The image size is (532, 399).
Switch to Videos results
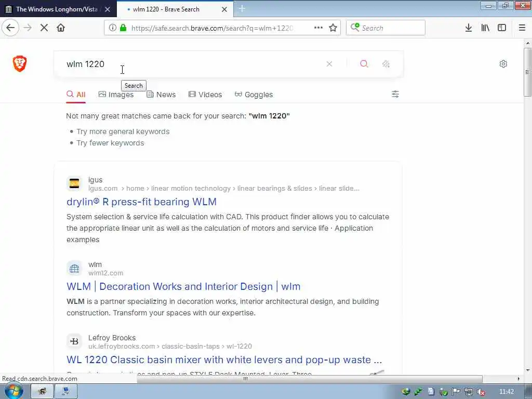pyautogui.click(x=205, y=95)
